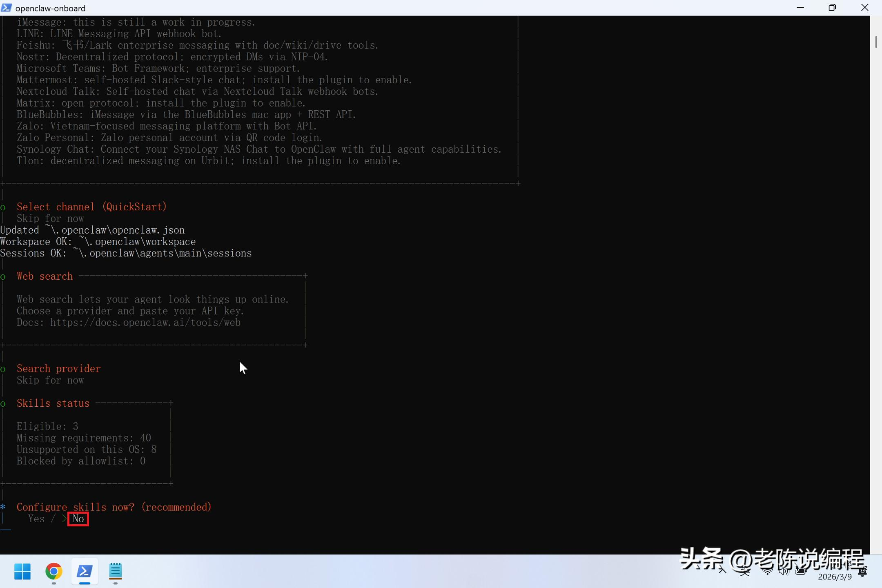Screen dimensions: 882x588
Task: Click the volume speaker tray icon
Action: click(x=783, y=572)
